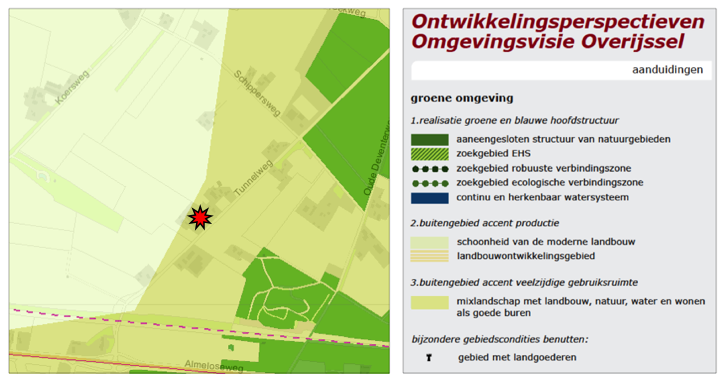Click the Koersweg road label
728x384 pixels.
(72, 87)
